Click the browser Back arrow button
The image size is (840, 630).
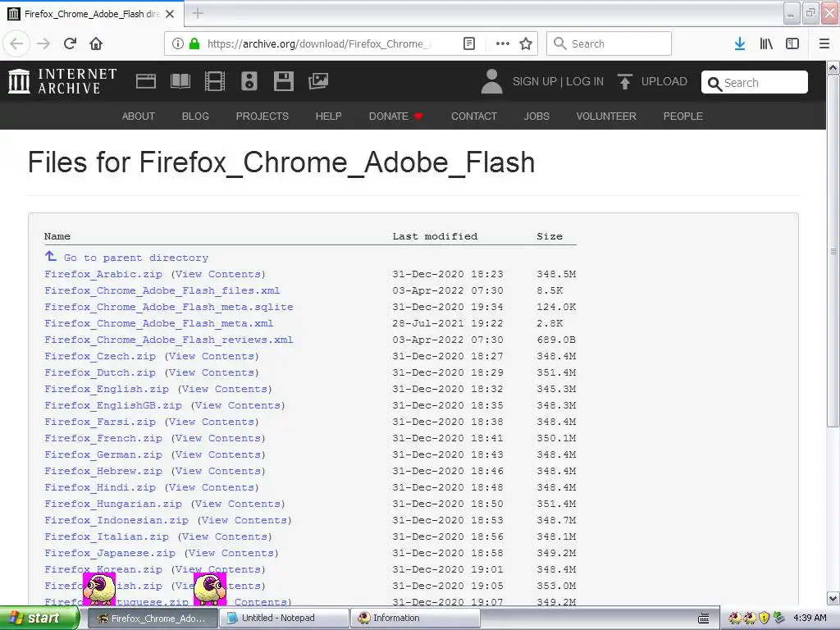tap(16, 43)
